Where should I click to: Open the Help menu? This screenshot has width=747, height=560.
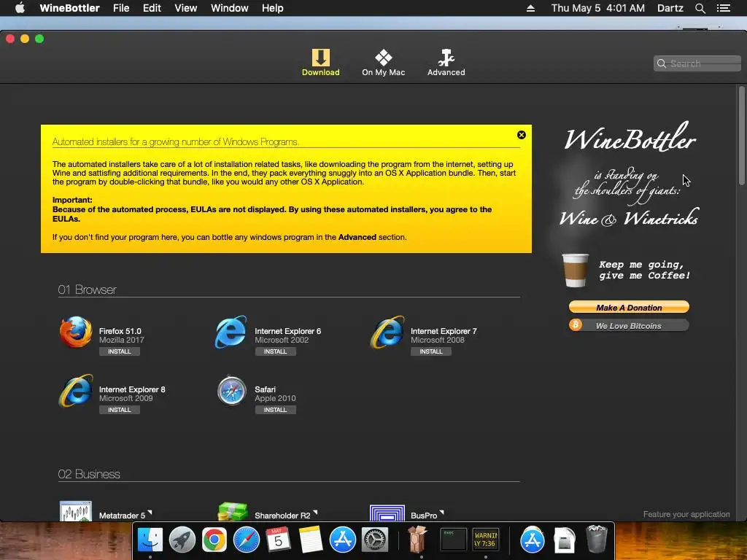click(273, 8)
